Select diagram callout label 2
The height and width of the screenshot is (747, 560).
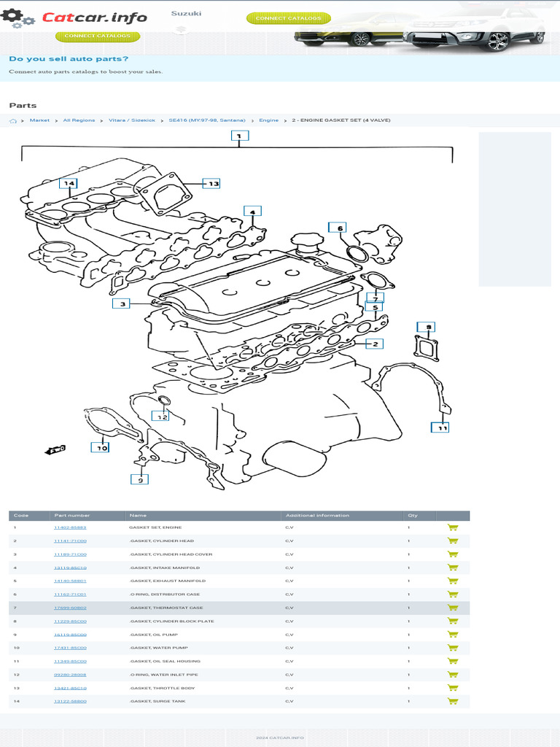point(374,344)
